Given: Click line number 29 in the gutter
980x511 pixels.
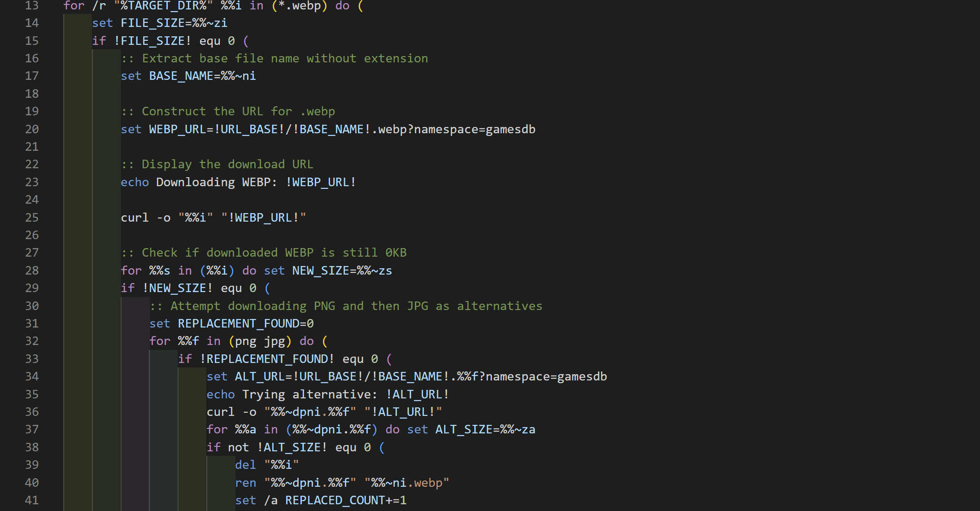Looking at the screenshot, I should (31, 288).
